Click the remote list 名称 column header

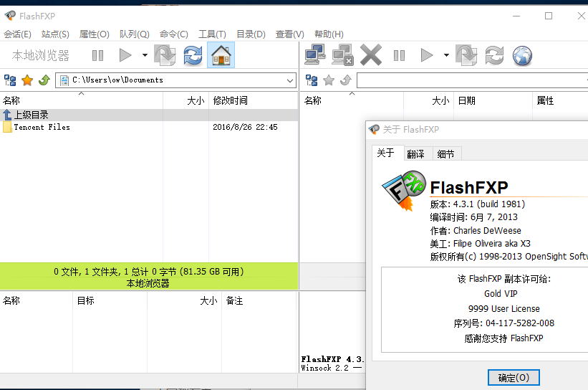[352, 100]
